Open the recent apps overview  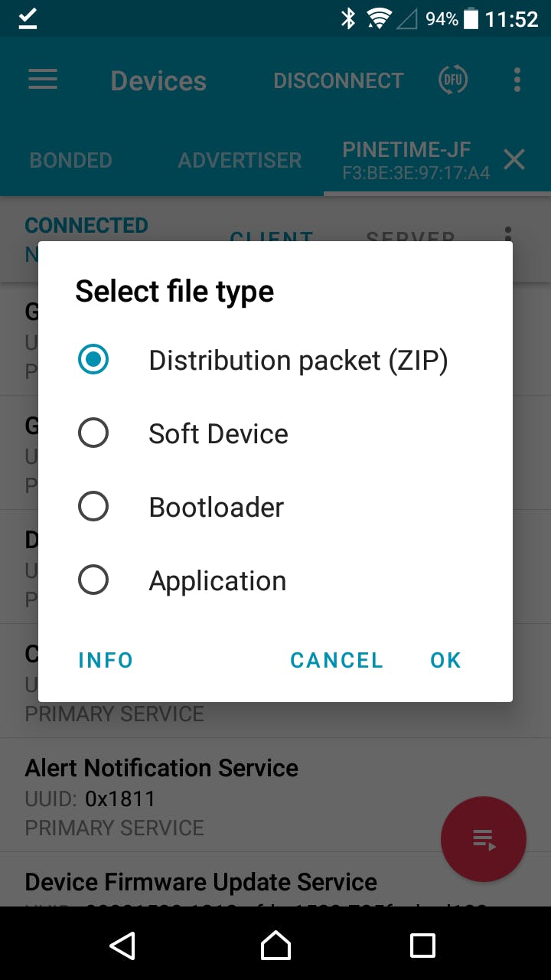pos(422,946)
